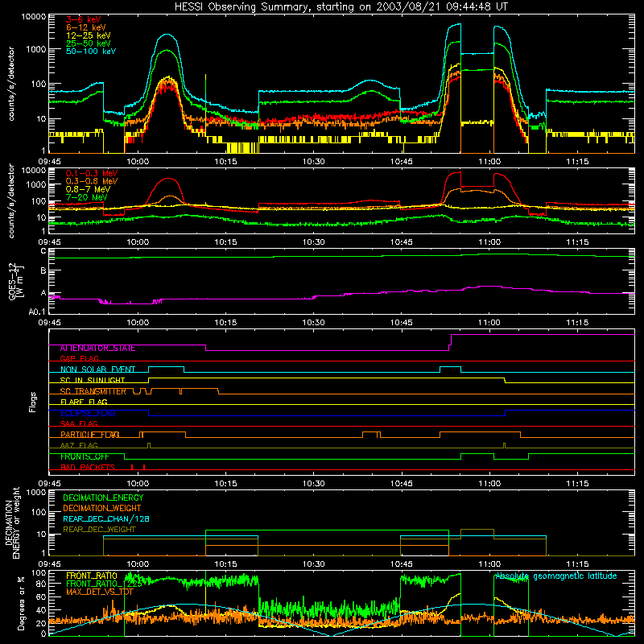Click the Absolute geomagnetic latitude label

[556, 576]
